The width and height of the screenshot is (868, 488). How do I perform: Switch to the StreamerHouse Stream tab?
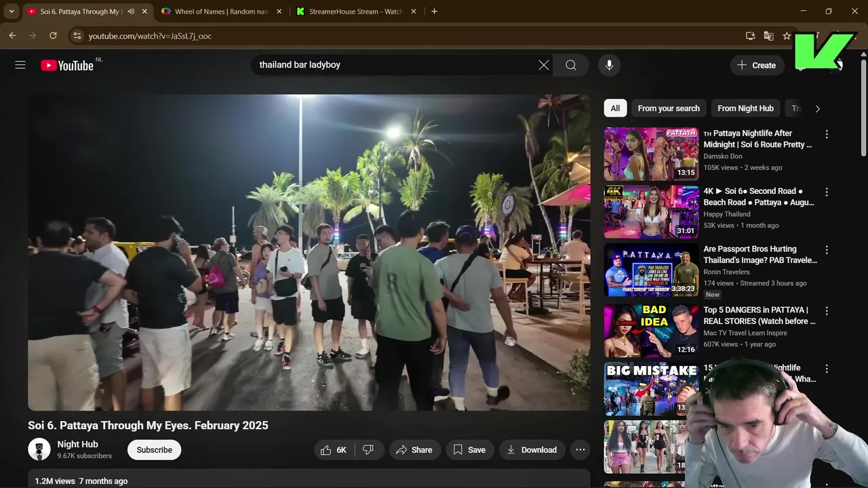[356, 12]
